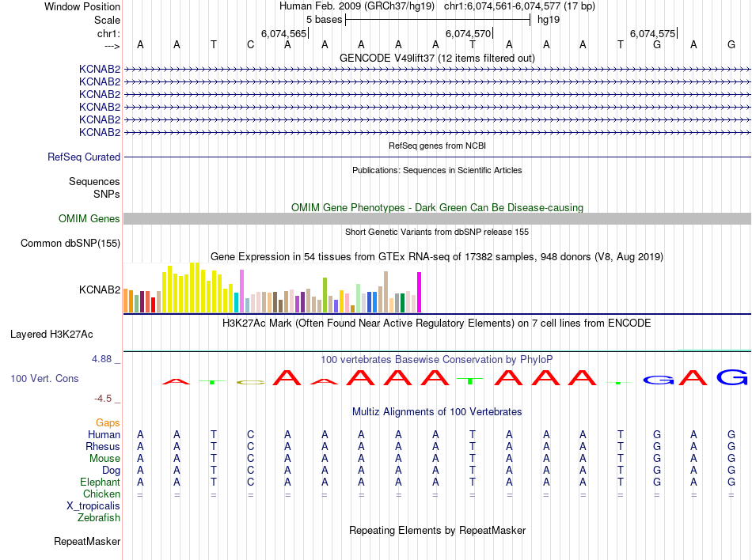Viewport: 752px width, 560px height.
Task: Click the 6,074,565 position marker
Action: click(x=283, y=33)
